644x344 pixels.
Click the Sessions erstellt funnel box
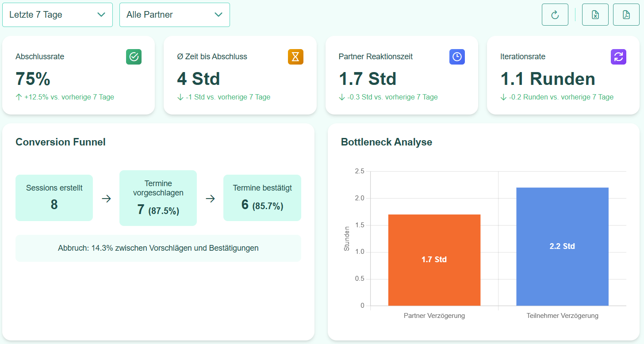[x=54, y=198]
